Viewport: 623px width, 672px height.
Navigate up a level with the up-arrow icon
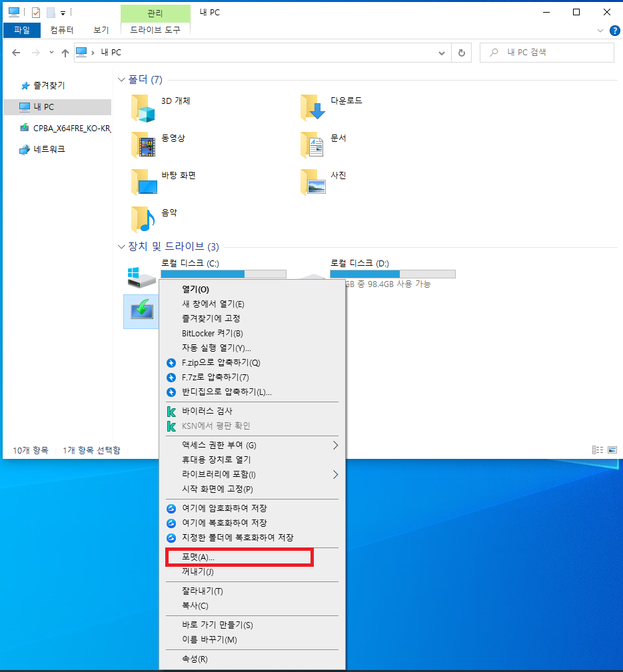64,52
